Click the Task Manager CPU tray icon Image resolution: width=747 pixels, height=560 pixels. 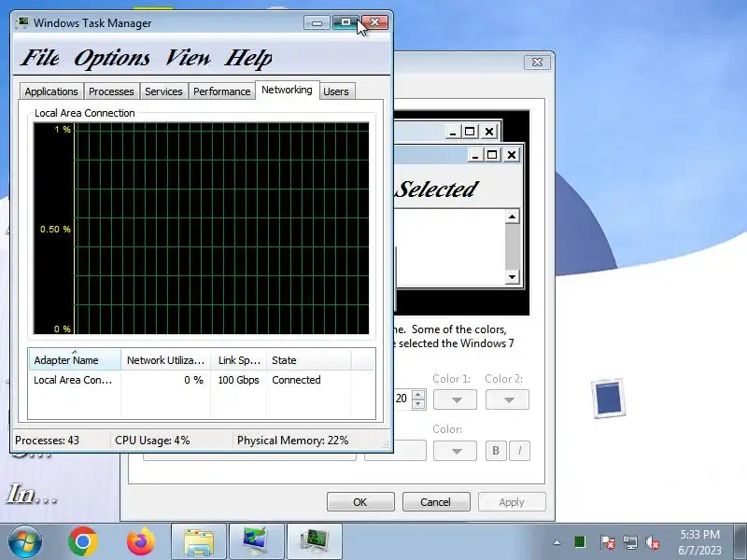tap(580, 542)
